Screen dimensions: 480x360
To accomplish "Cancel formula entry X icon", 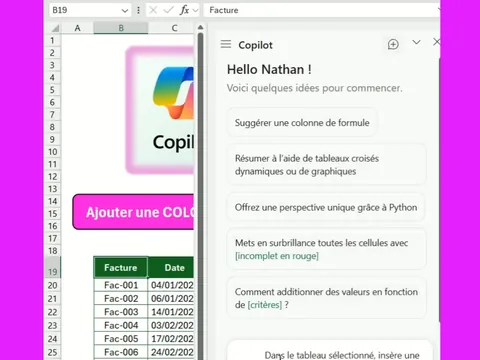I will (153, 10).
